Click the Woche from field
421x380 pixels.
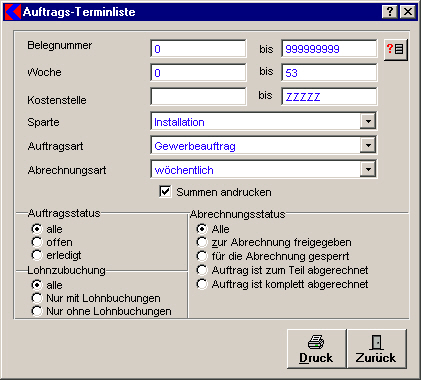[198, 72]
